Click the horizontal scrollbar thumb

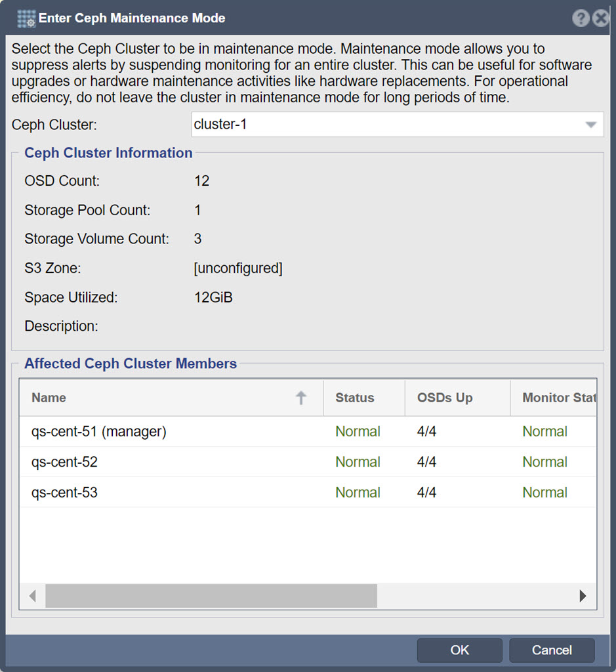(x=211, y=596)
